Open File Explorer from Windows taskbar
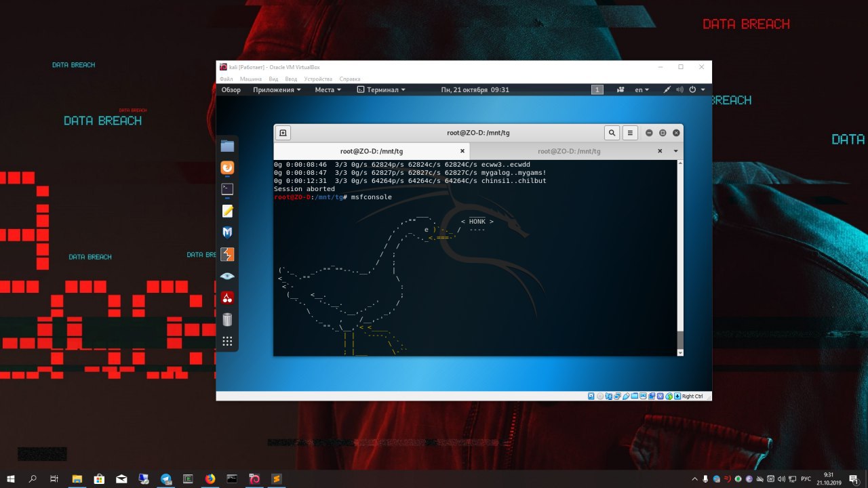The image size is (868, 488). [77, 479]
